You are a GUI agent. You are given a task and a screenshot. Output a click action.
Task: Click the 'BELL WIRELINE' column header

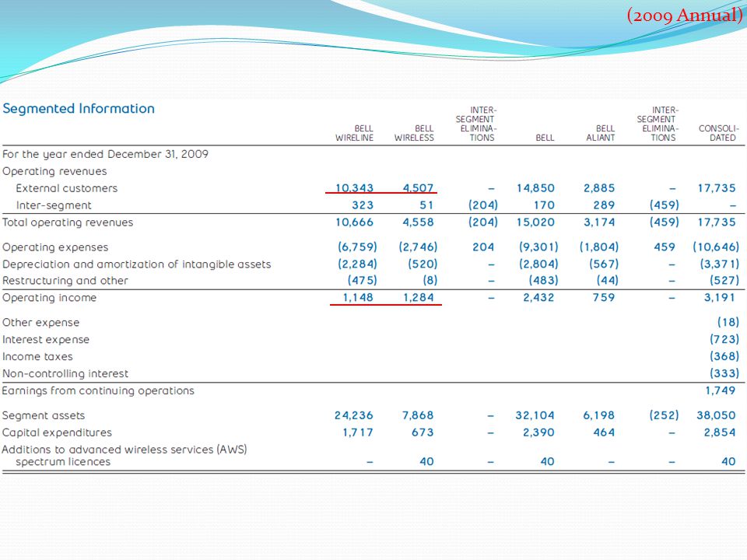point(355,133)
